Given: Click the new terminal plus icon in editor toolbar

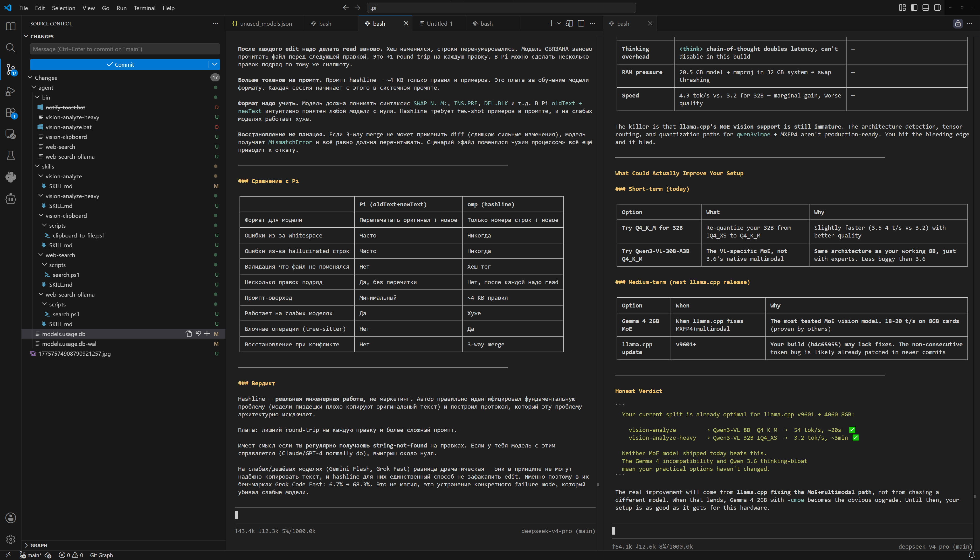Looking at the screenshot, I should (551, 23).
